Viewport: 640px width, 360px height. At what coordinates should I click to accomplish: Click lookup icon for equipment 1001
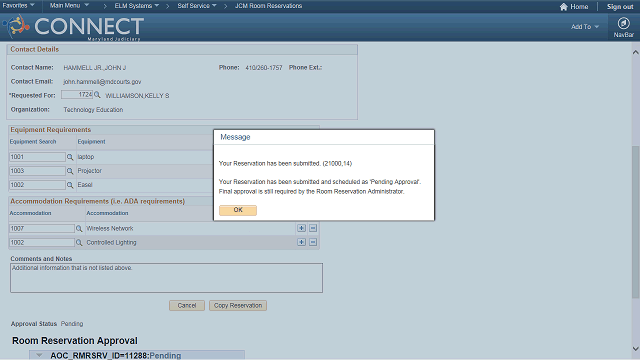[70, 157]
